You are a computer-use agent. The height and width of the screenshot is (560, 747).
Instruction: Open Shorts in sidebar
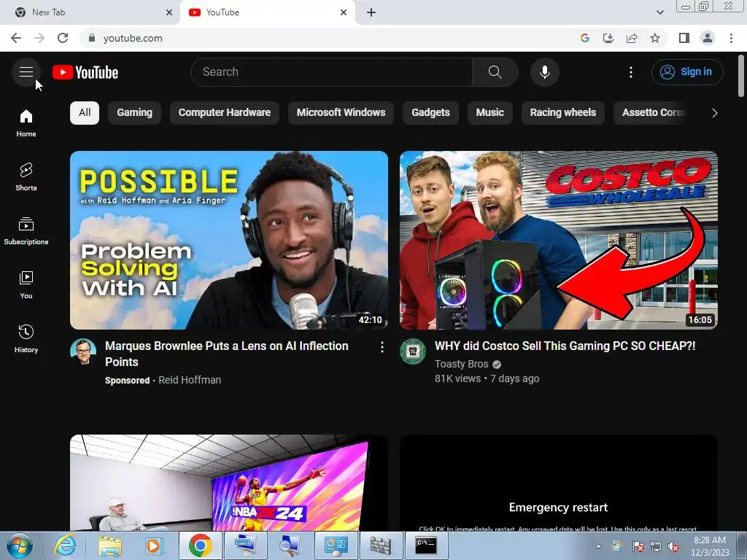tap(26, 177)
